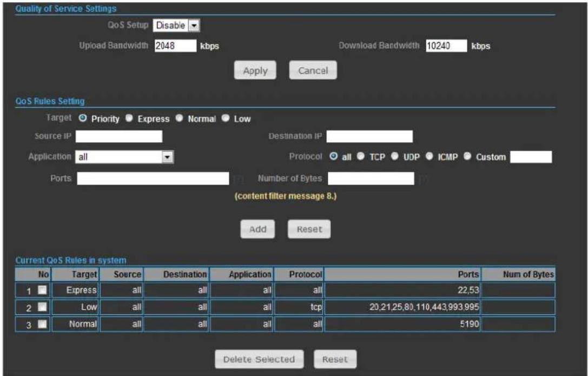The image size is (588, 376).
Task: Click the Delete Selected button
Action: point(259,359)
